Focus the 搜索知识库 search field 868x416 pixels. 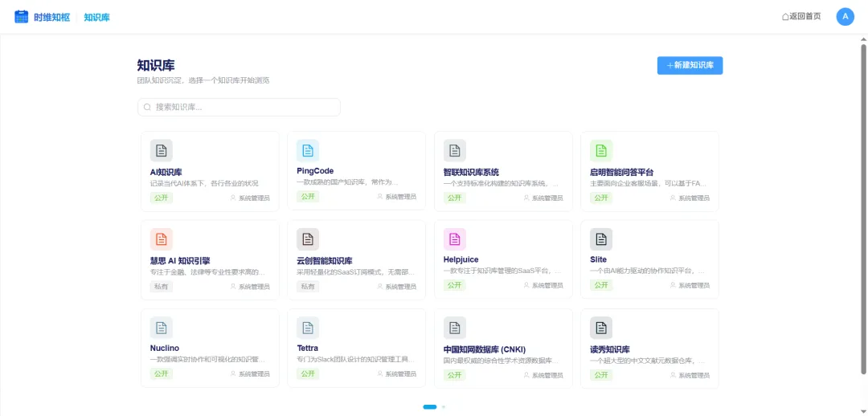pos(239,108)
